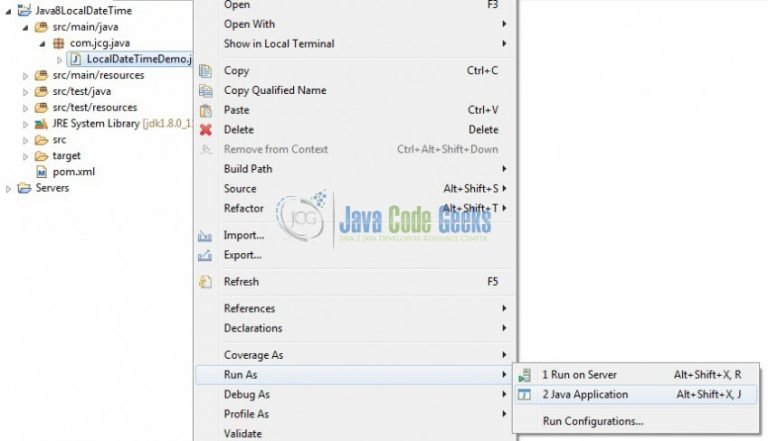This screenshot has height=441, width=768.
Task: Click the Paste clipboard icon
Action: click(206, 110)
